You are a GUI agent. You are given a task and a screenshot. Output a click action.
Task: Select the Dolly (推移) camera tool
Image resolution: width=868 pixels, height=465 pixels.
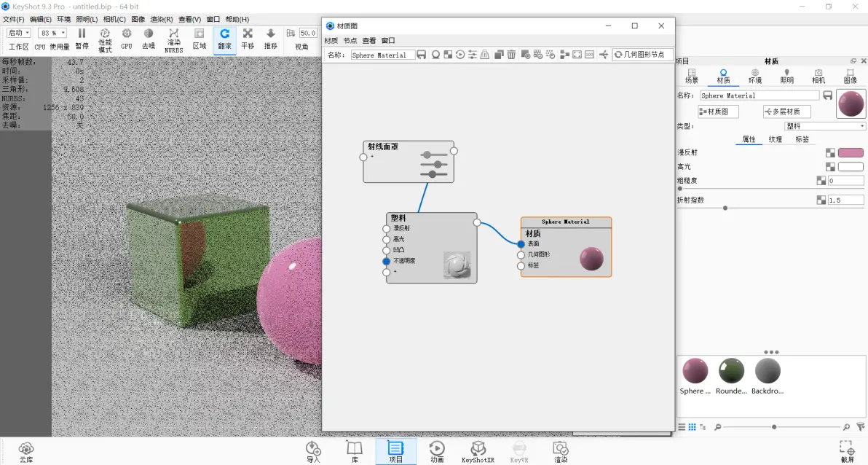click(271, 39)
